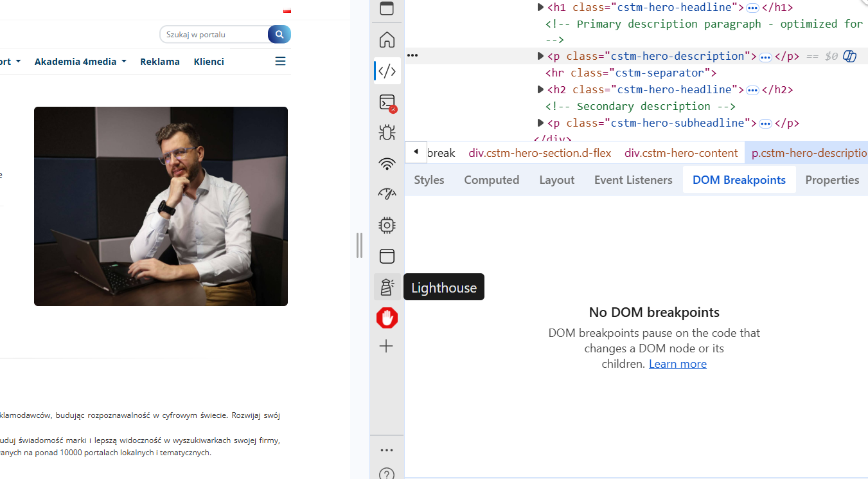
Task: Click ellipsis badge inside p cstm-hero-subheadline
Action: (765, 123)
